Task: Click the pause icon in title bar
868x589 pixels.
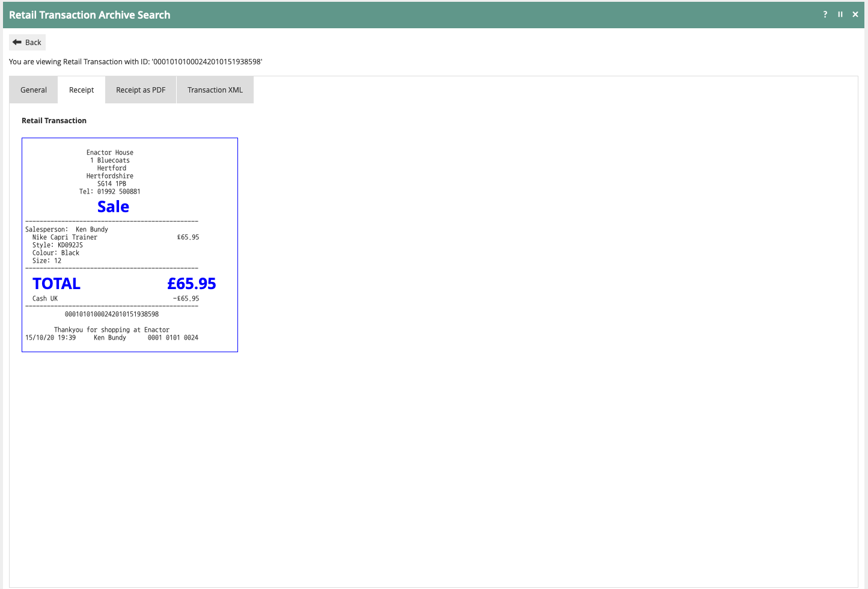Action: point(840,14)
